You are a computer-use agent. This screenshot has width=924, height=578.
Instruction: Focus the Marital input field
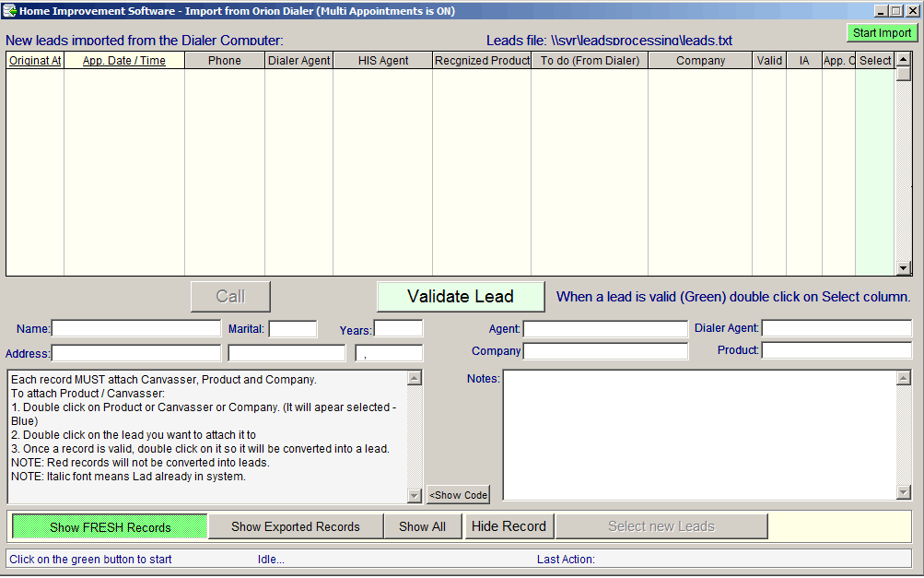coord(293,328)
